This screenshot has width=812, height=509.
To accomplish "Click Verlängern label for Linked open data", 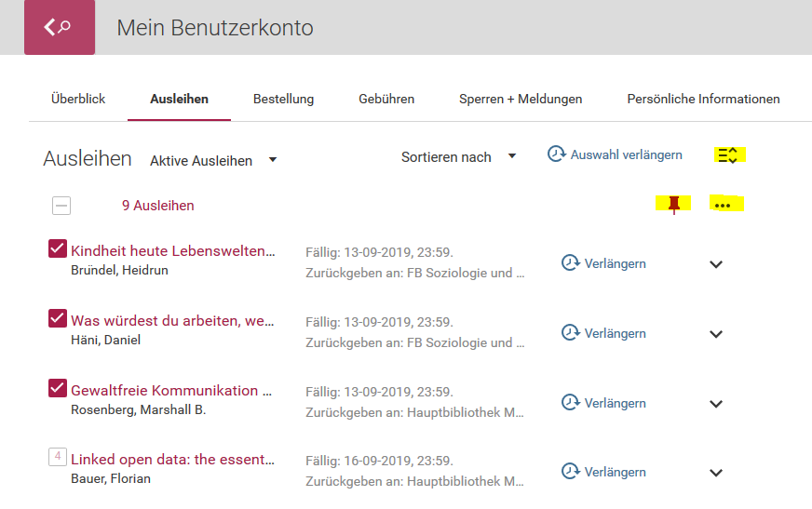I will 616,472.
